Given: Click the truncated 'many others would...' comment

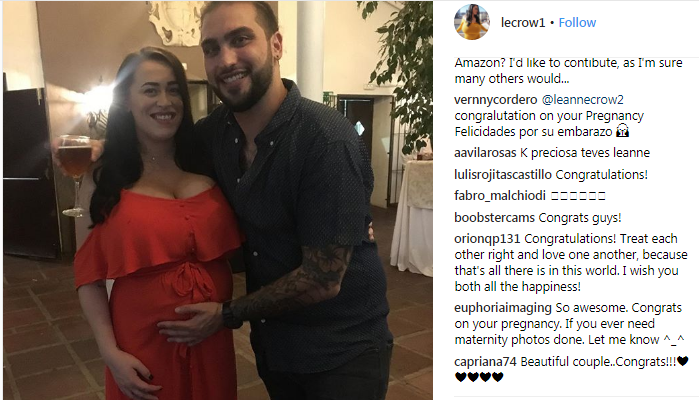Looking at the screenshot, I should [568, 70].
